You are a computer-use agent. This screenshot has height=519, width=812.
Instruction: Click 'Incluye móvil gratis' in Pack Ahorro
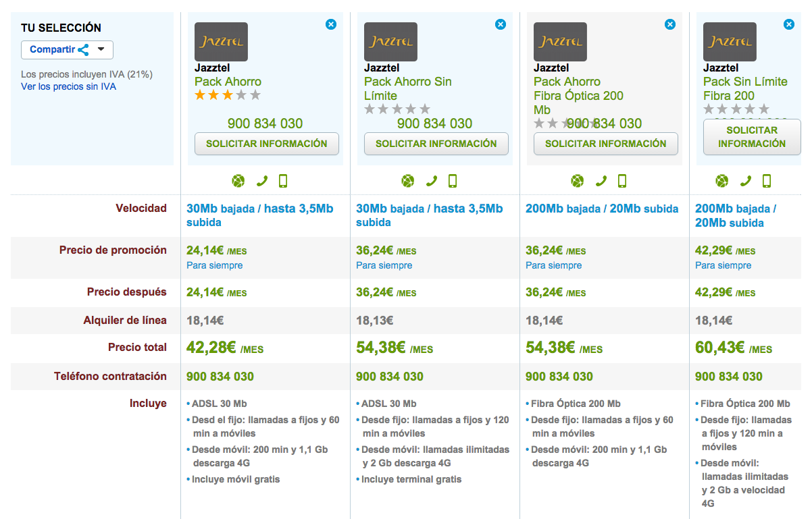tap(236, 479)
